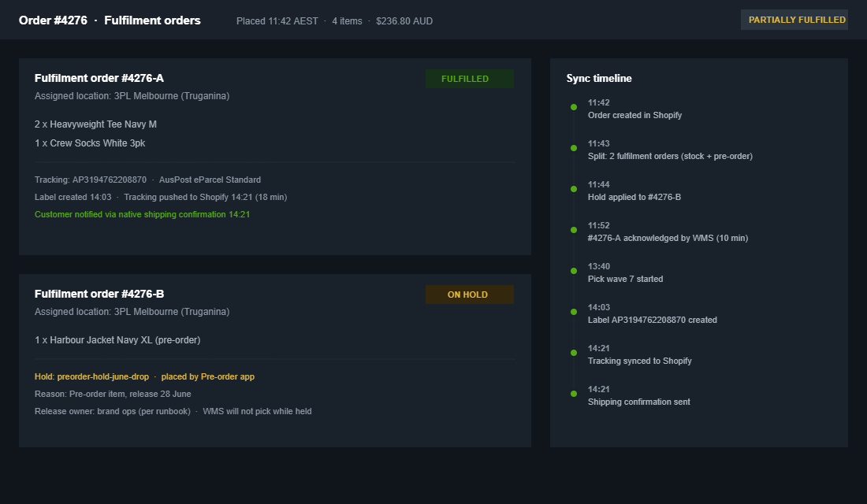The image size is (867, 504).
Task: Click Release owner: brand ops (per runbook)
Action: click(x=112, y=411)
